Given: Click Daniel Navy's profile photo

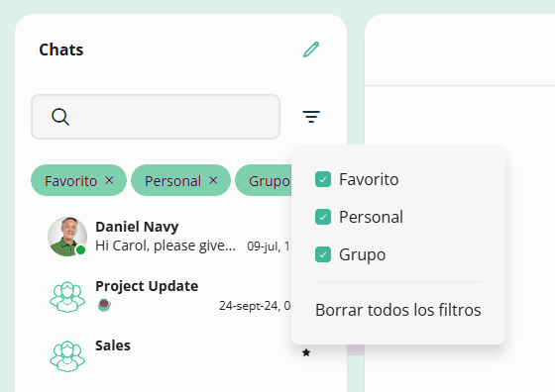Looking at the screenshot, I should click(x=67, y=237).
